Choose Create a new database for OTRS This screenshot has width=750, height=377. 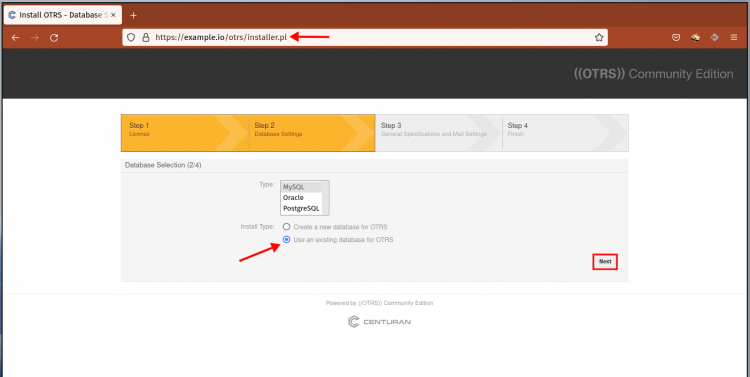287,227
